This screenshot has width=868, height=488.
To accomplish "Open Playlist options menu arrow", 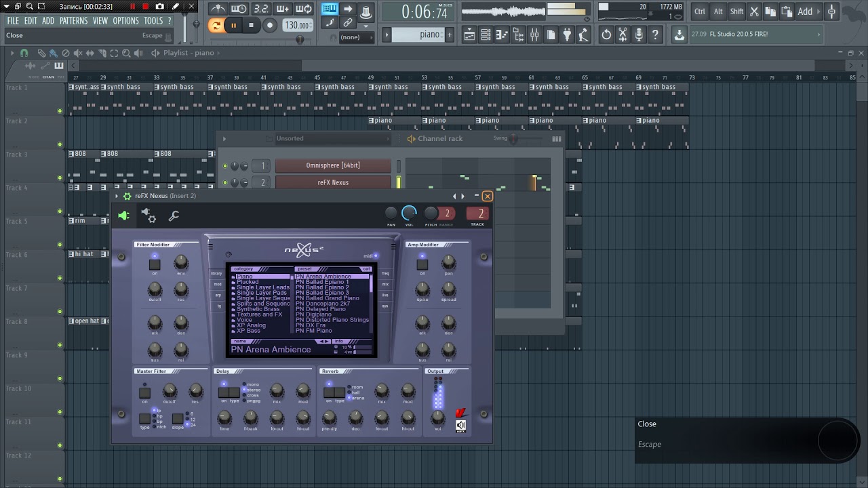I will point(12,53).
